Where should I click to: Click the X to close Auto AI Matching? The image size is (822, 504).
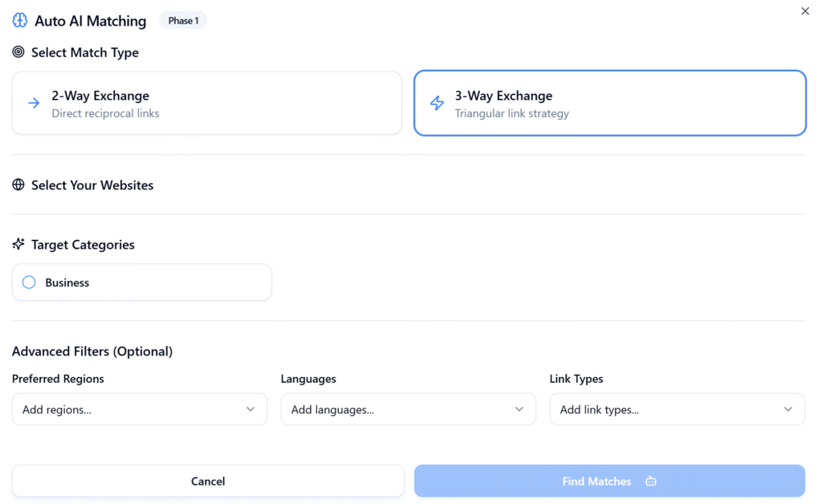click(x=804, y=10)
